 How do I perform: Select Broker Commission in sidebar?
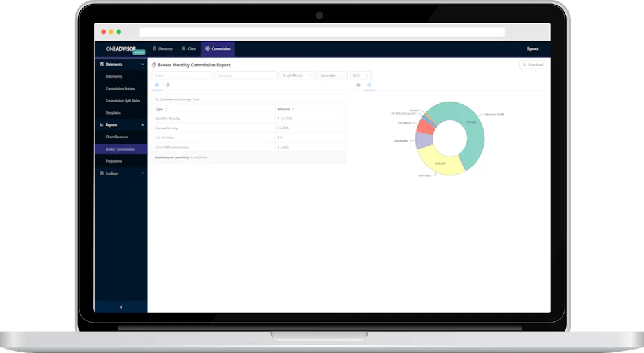(x=121, y=149)
